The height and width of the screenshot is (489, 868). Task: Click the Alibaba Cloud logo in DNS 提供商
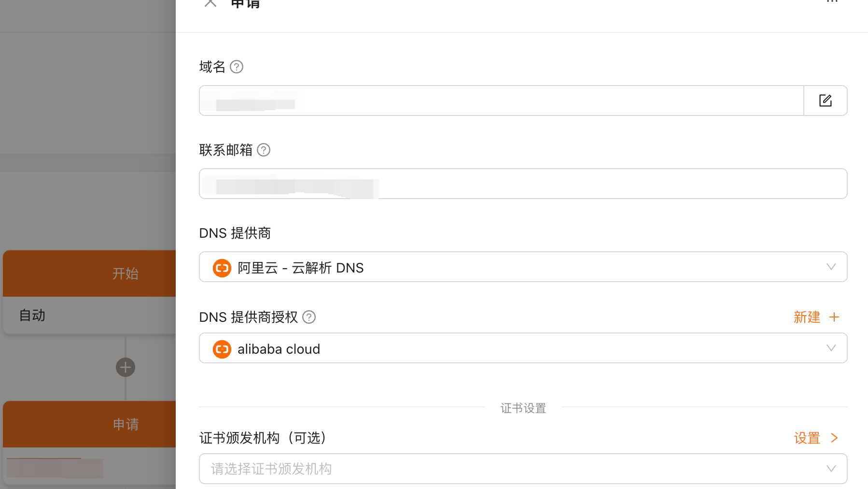point(222,268)
